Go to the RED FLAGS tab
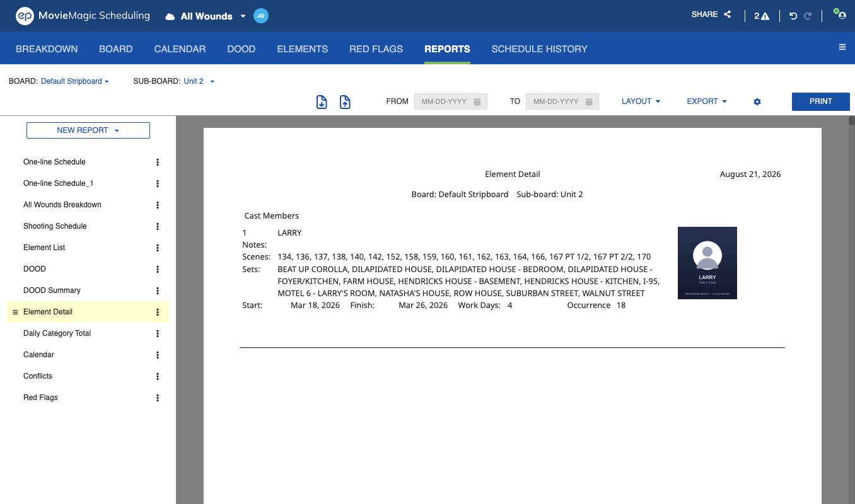The width and height of the screenshot is (855, 504). (376, 49)
